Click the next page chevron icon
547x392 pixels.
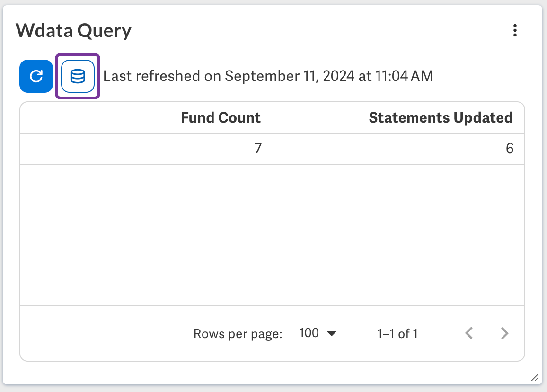504,333
